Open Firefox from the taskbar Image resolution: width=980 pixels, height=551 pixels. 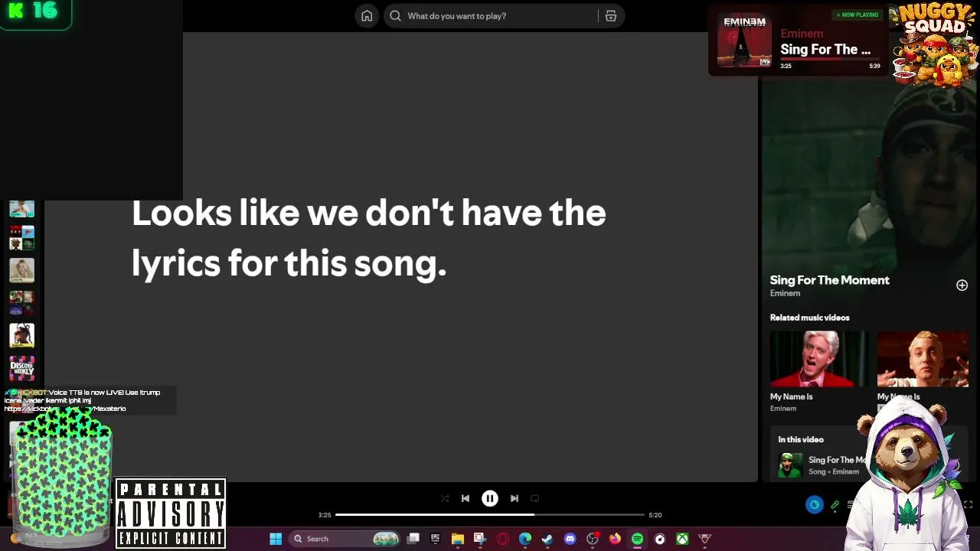click(x=615, y=539)
